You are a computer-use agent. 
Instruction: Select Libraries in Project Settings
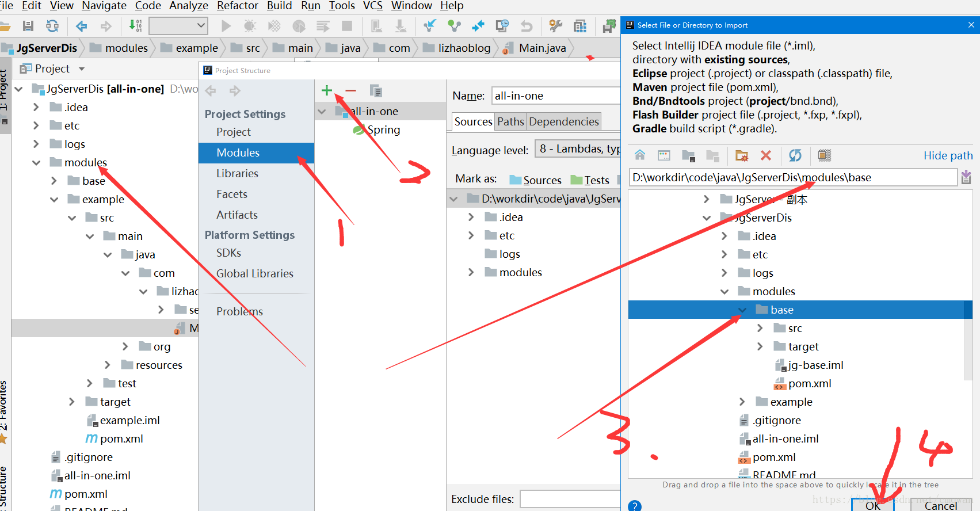pyautogui.click(x=237, y=173)
